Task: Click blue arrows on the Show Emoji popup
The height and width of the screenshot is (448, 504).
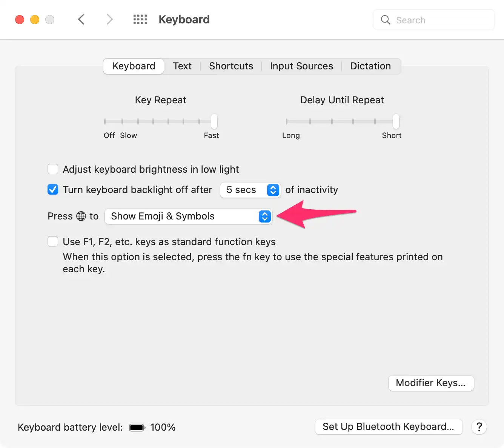Action: point(264,216)
